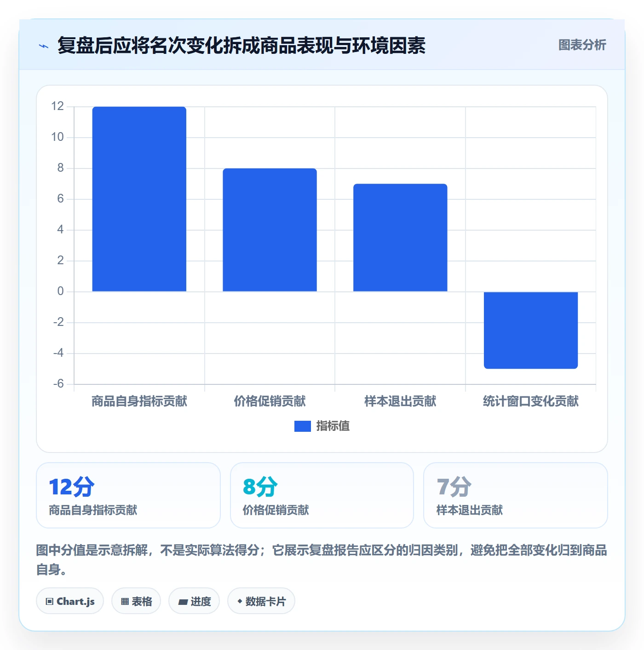Click the 图表分析 label in the header
This screenshot has width=644, height=650.
[582, 45]
